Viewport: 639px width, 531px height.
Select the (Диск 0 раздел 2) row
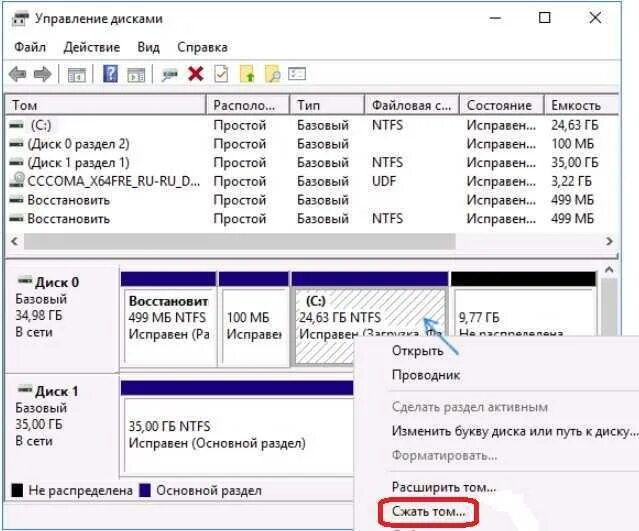(312, 144)
